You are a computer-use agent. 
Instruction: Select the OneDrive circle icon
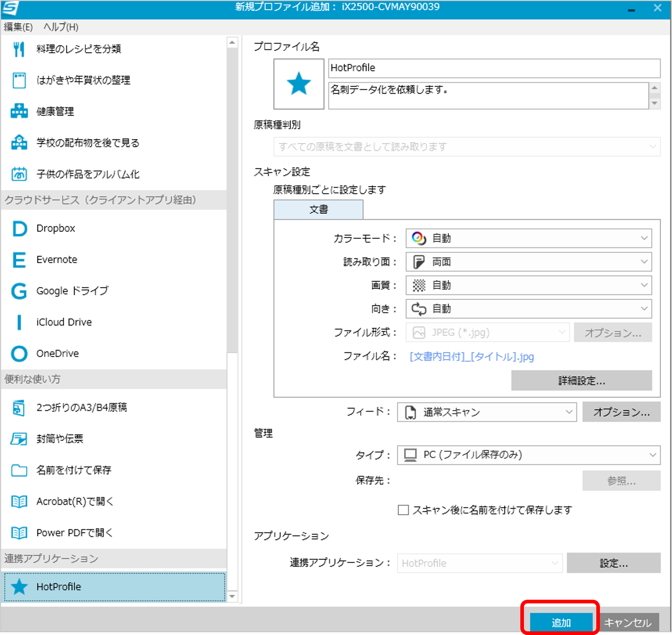pyautogui.click(x=19, y=354)
